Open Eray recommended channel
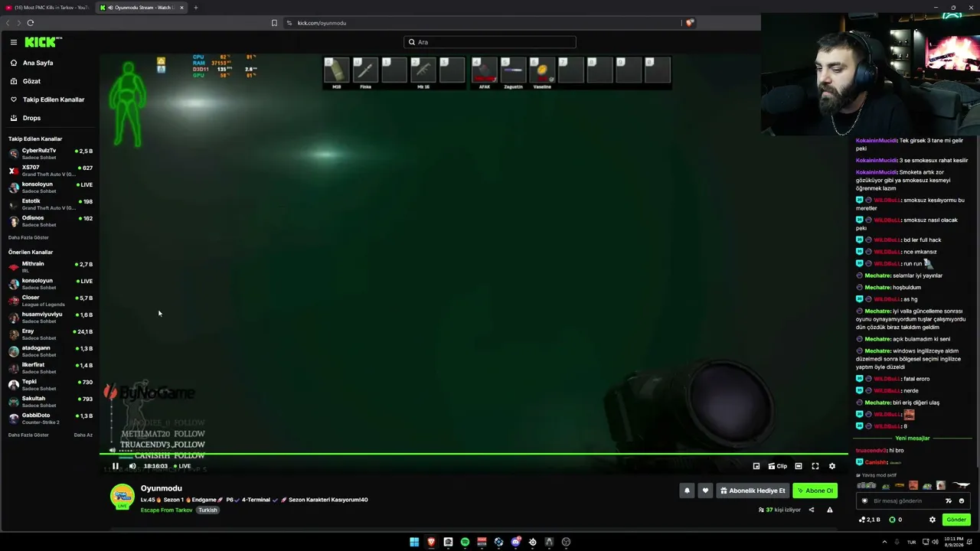This screenshot has height=551, width=980. 51,334
